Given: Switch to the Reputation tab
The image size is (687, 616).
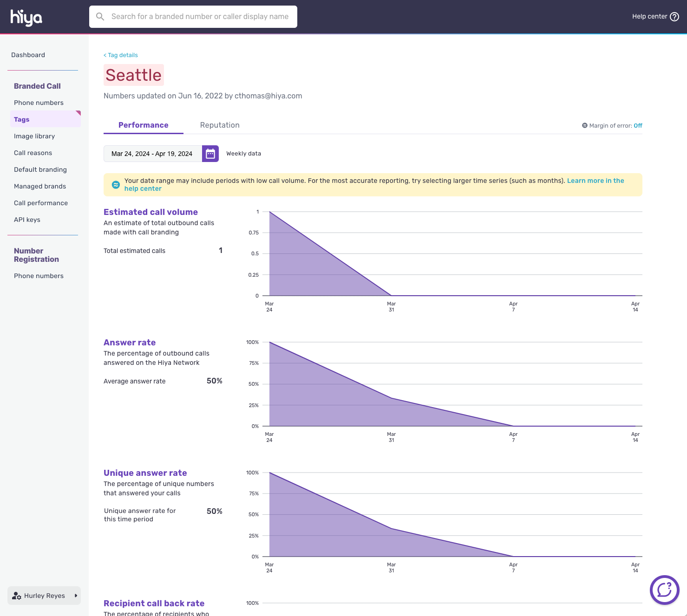Looking at the screenshot, I should click(x=220, y=125).
